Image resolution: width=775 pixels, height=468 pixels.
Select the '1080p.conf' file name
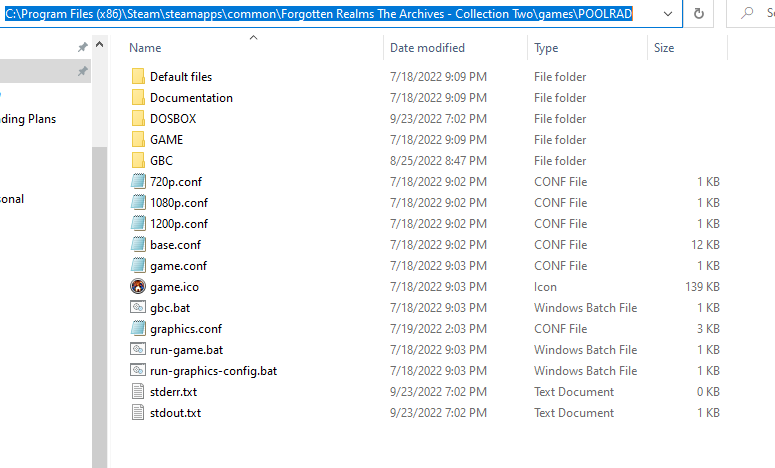(179, 203)
